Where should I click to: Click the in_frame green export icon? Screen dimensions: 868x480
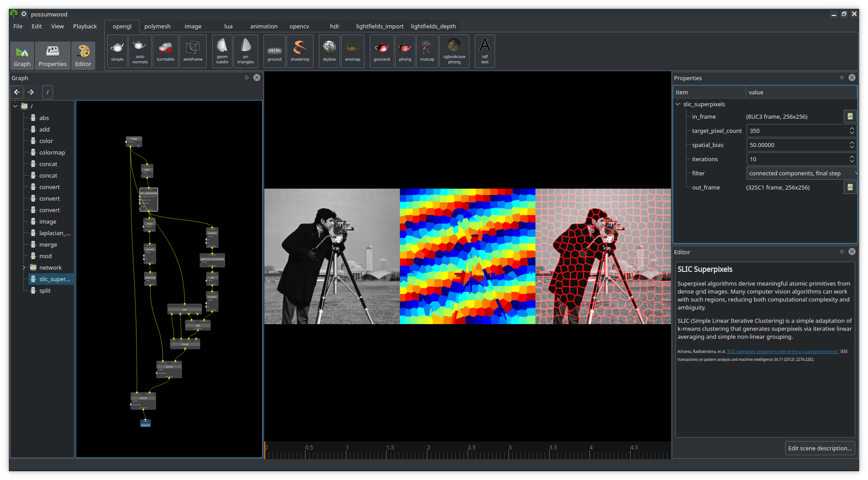850,116
